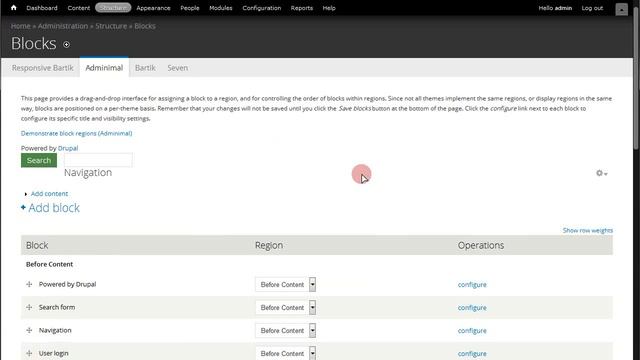
Task: Visit the Drupal link
Action: (x=68, y=148)
